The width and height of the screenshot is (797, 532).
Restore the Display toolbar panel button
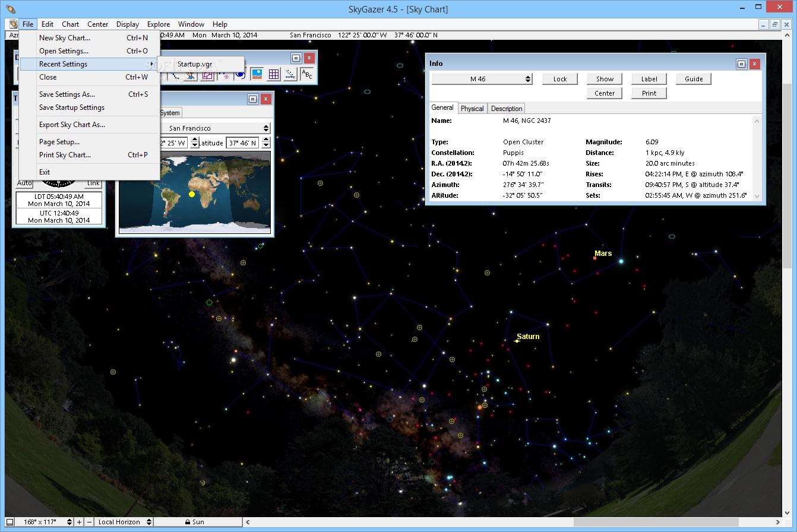296,58
